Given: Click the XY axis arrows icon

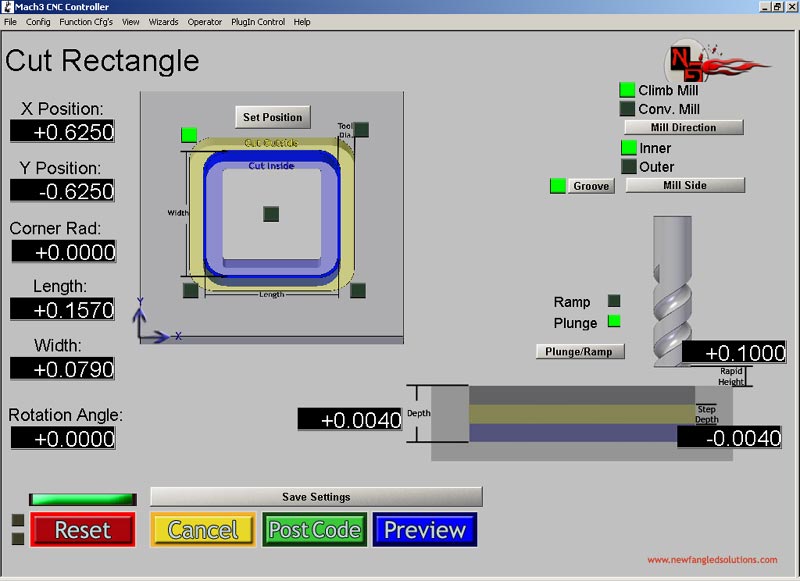Looking at the screenshot, I should point(157,320).
